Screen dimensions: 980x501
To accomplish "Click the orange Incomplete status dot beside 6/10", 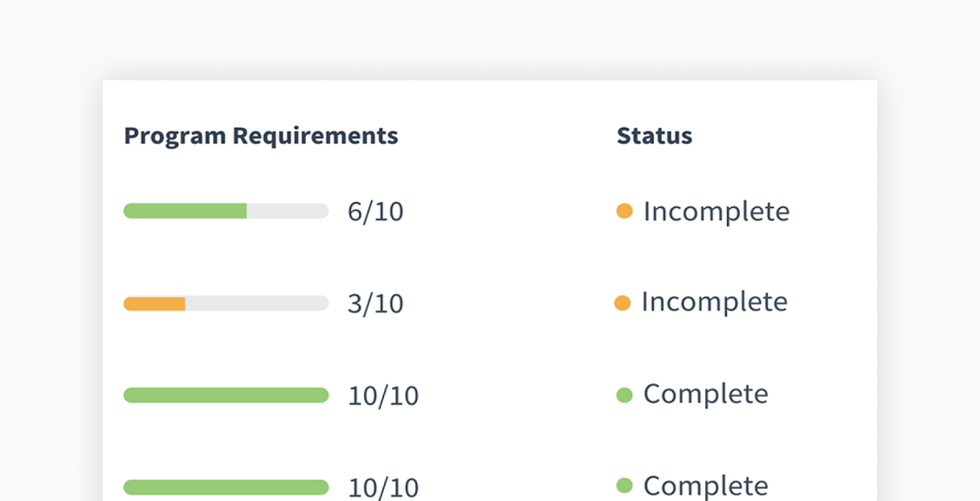I will pyautogui.click(x=624, y=211).
